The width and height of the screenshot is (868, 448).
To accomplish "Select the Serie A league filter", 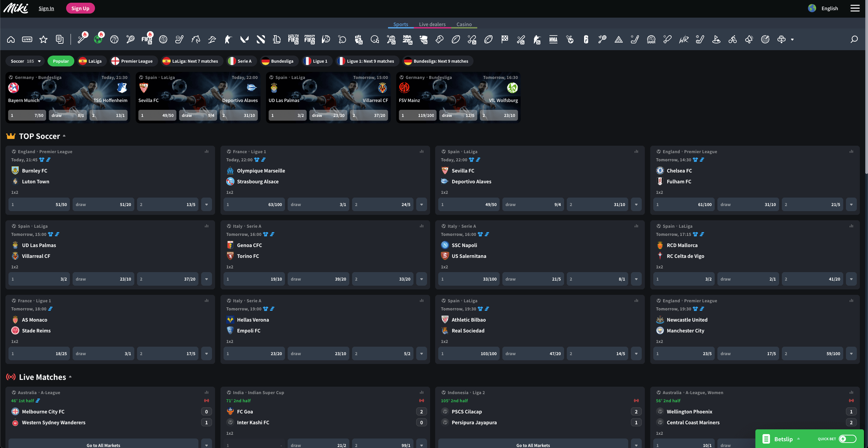I will 242,61.
